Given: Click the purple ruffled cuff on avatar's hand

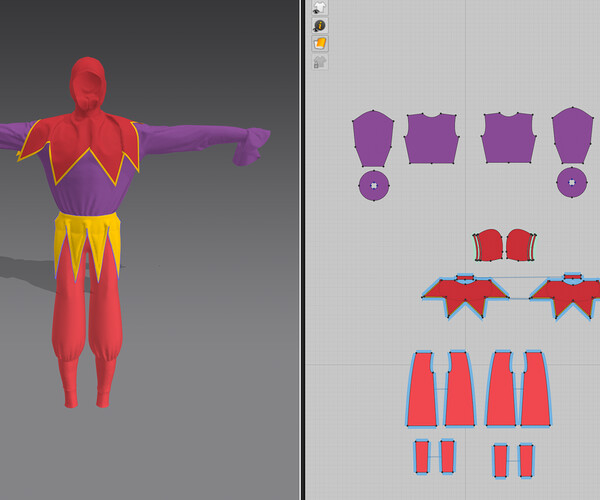Looking at the screenshot, I should (251, 145).
